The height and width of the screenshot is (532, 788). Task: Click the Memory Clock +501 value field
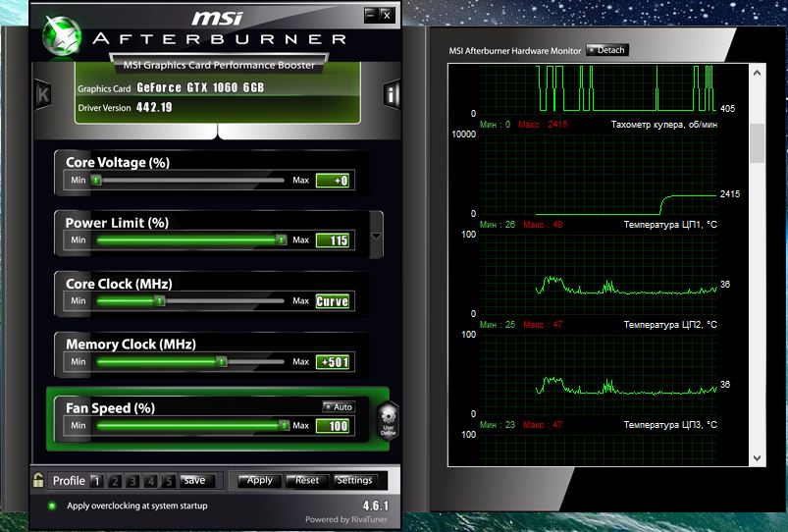(335, 362)
